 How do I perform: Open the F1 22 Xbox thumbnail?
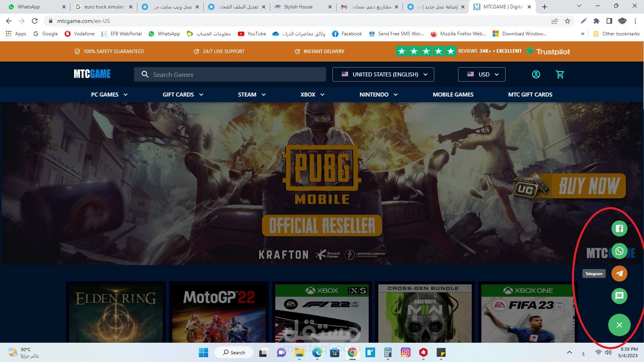tap(322, 313)
